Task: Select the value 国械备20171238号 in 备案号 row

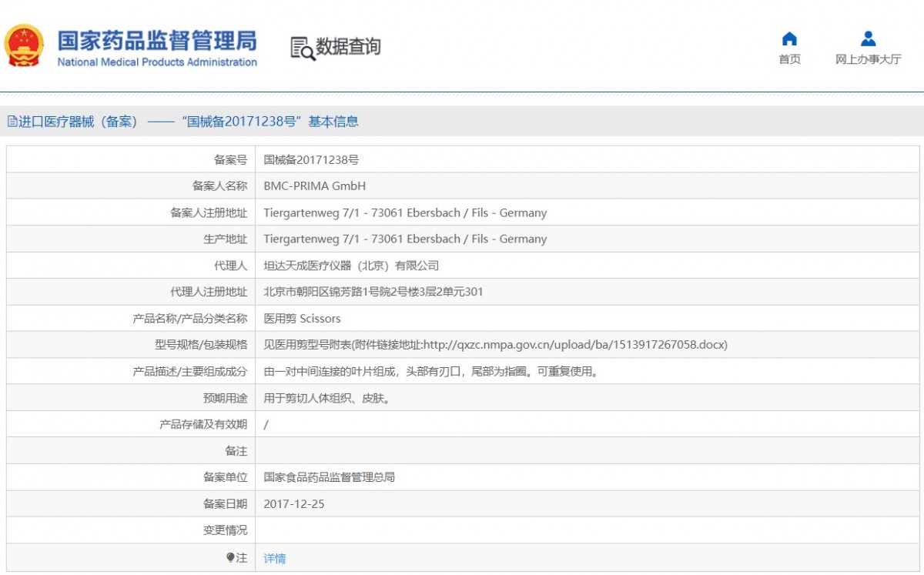Action: (x=311, y=160)
